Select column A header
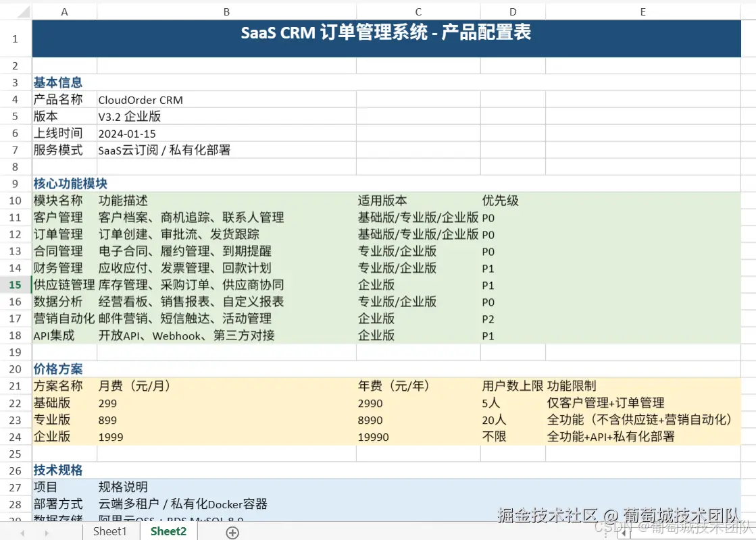Image resolution: width=756 pixels, height=540 pixels. [x=65, y=11]
